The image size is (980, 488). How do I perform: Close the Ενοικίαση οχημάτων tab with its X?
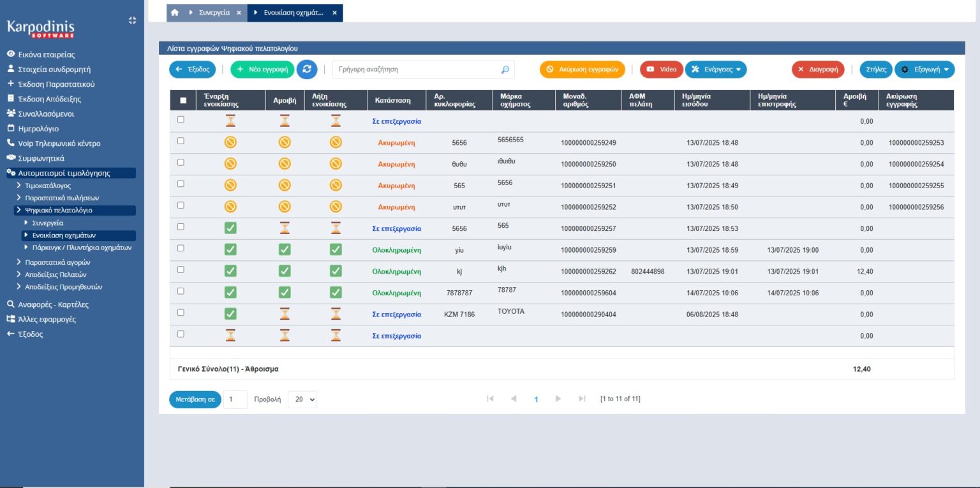point(334,13)
